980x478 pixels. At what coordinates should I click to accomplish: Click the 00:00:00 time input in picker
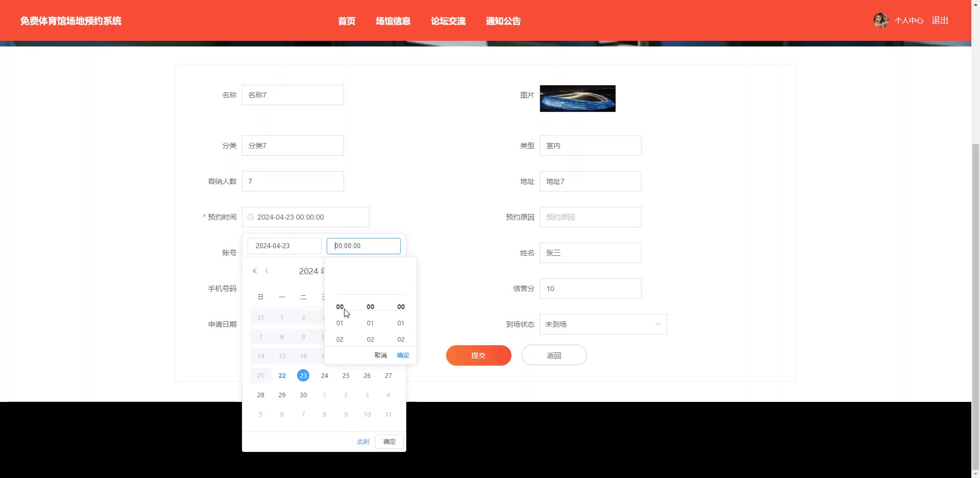pos(363,246)
